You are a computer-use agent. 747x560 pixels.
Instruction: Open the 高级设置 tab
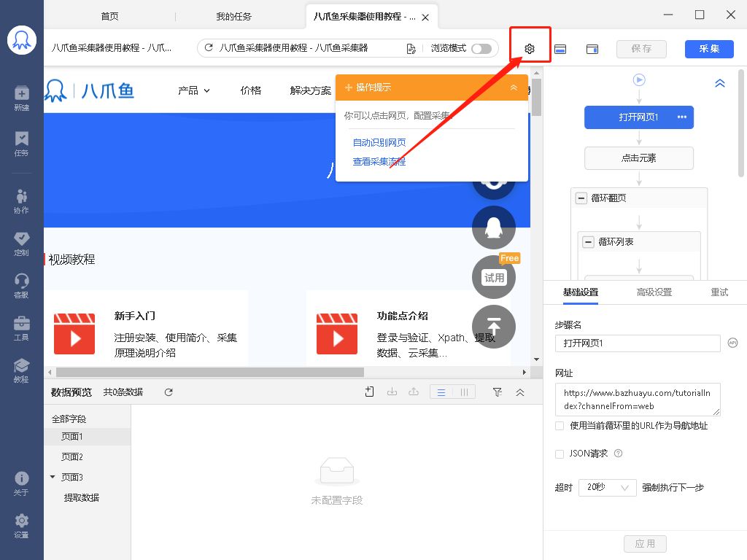(654, 292)
